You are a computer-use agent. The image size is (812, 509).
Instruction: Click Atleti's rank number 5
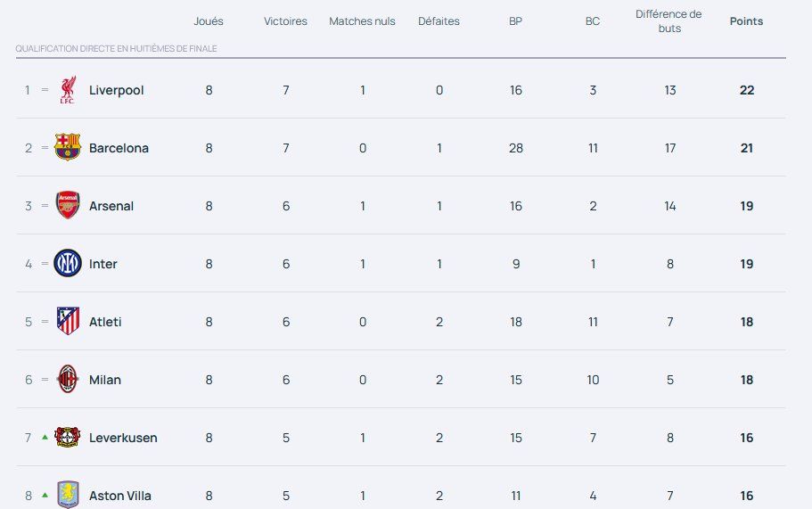(x=29, y=322)
